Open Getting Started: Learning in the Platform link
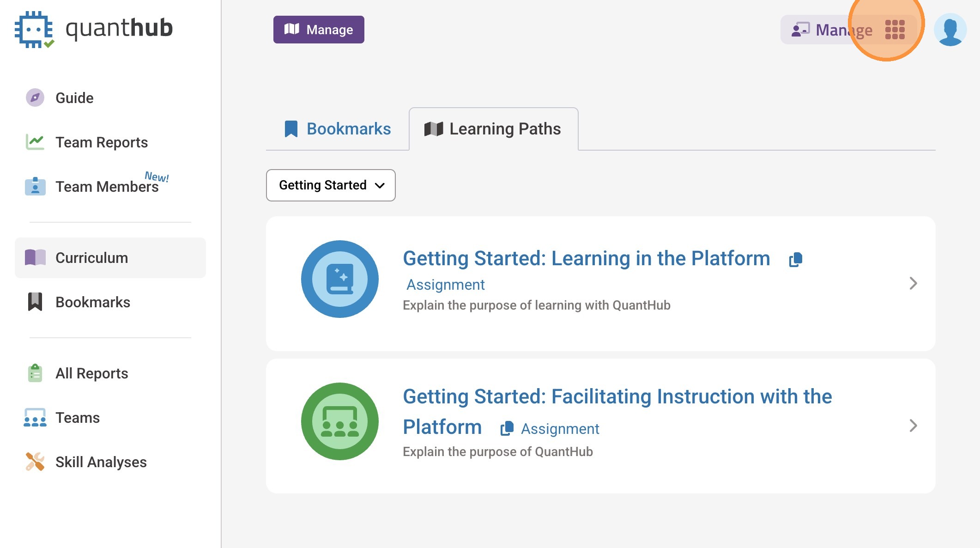The height and width of the screenshot is (548, 980). click(x=586, y=258)
